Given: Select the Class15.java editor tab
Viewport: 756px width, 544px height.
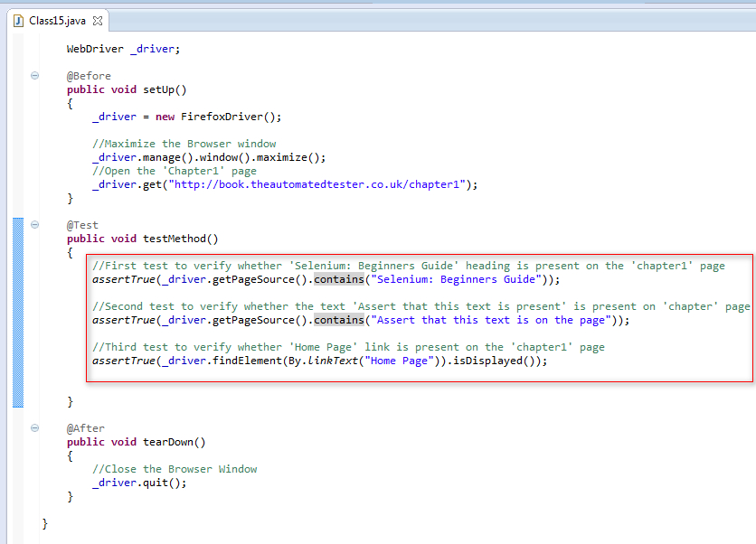Looking at the screenshot, I should (57, 21).
